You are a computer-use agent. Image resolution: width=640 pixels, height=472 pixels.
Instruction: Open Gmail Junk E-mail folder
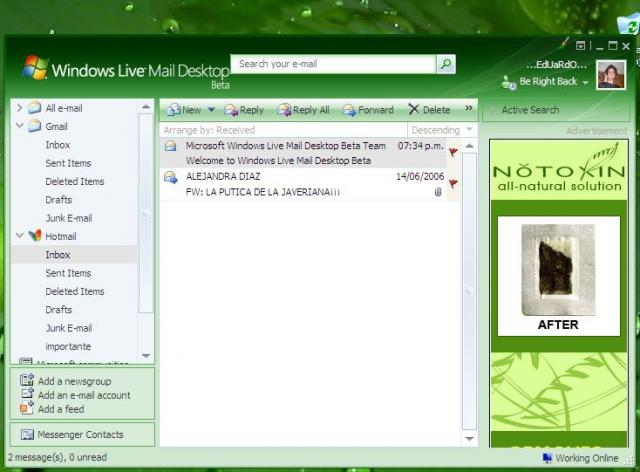[69, 218]
